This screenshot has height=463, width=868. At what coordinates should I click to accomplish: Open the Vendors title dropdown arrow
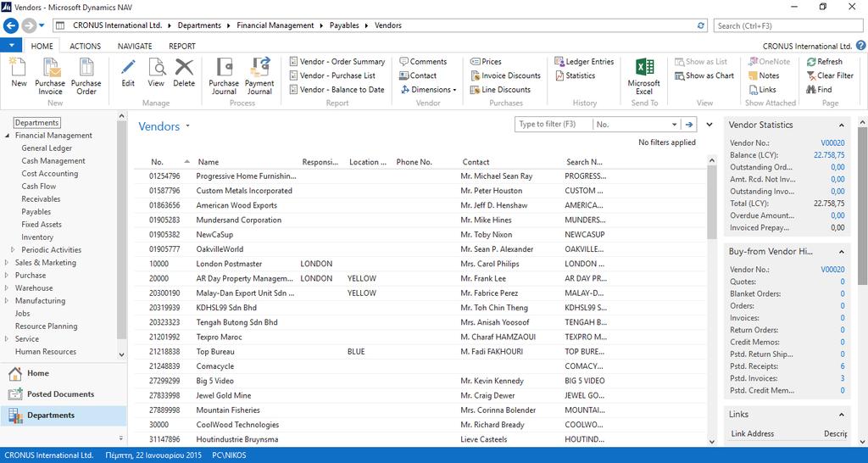click(187, 126)
